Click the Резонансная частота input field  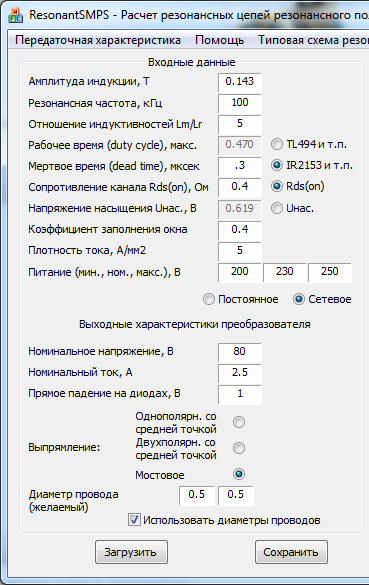[240, 103]
